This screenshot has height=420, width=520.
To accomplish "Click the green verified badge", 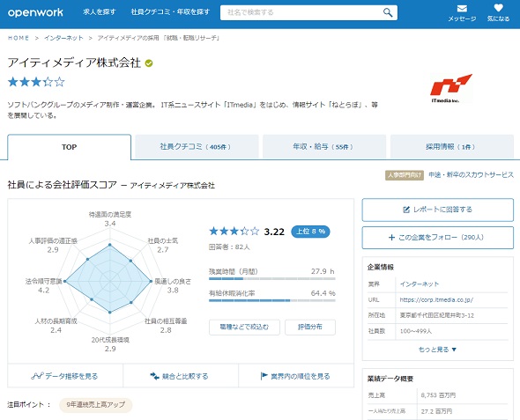I will (149, 63).
